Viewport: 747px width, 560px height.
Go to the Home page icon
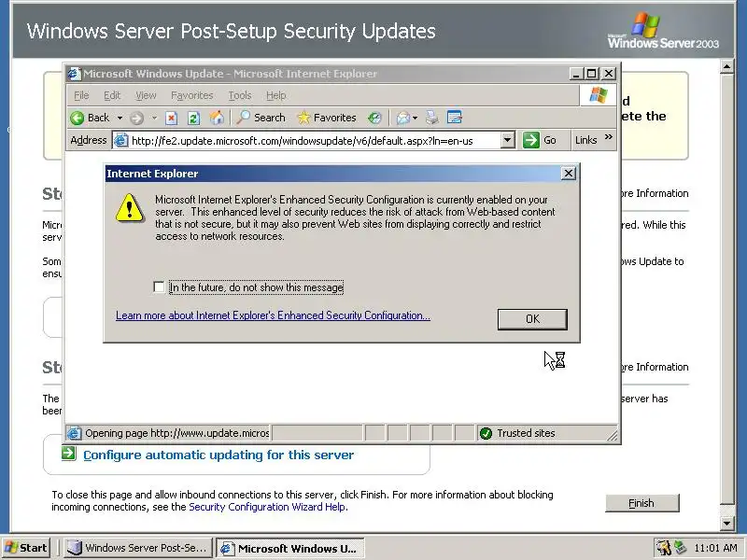coord(217,118)
